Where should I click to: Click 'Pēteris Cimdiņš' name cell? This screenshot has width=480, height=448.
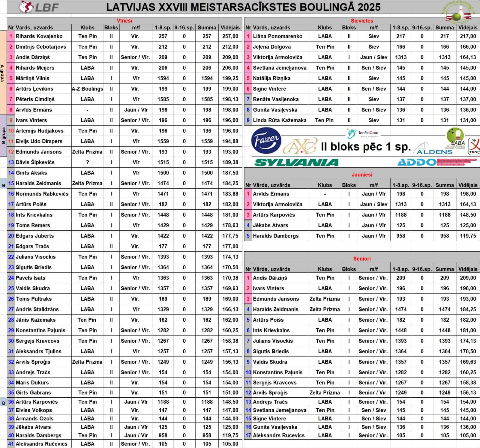point(43,99)
